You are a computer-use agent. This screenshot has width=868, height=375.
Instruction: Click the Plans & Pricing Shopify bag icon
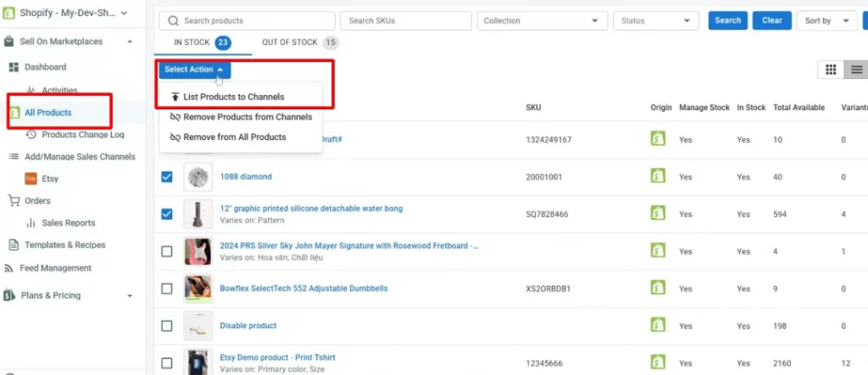click(x=9, y=295)
